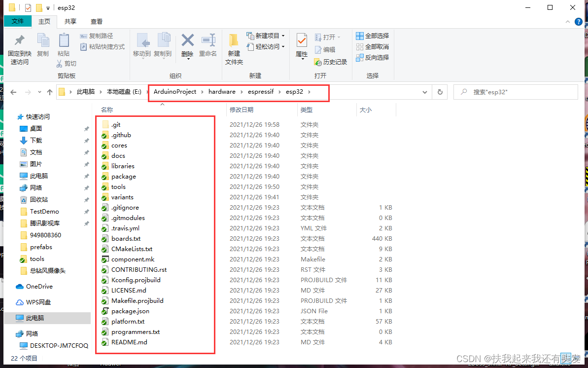Screen dimensions: 588x368
Task: Click the Move to (移动到) icon
Action: pyautogui.click(x=143, y=40)
